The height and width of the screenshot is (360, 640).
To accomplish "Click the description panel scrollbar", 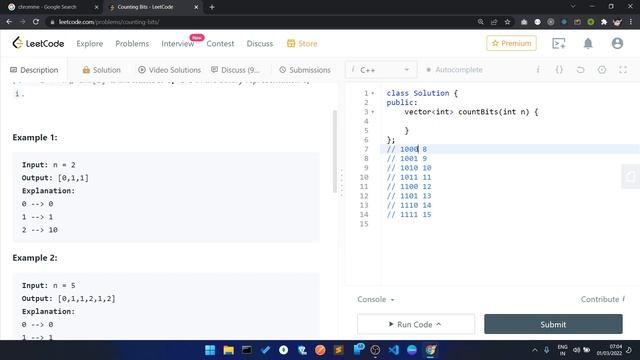I will pyautogui.click(x=335, y=151).
